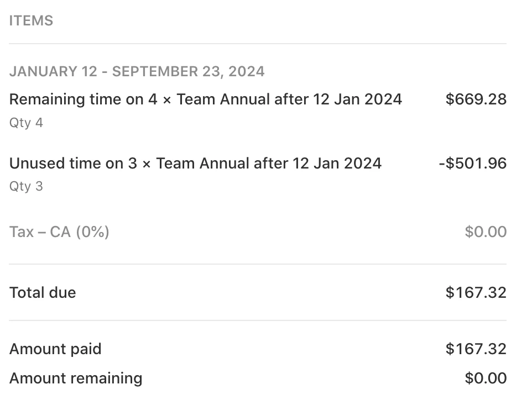Click the -$501.96 credit amount
This screenshot has height=400, width=532.
tap(472, 164)
